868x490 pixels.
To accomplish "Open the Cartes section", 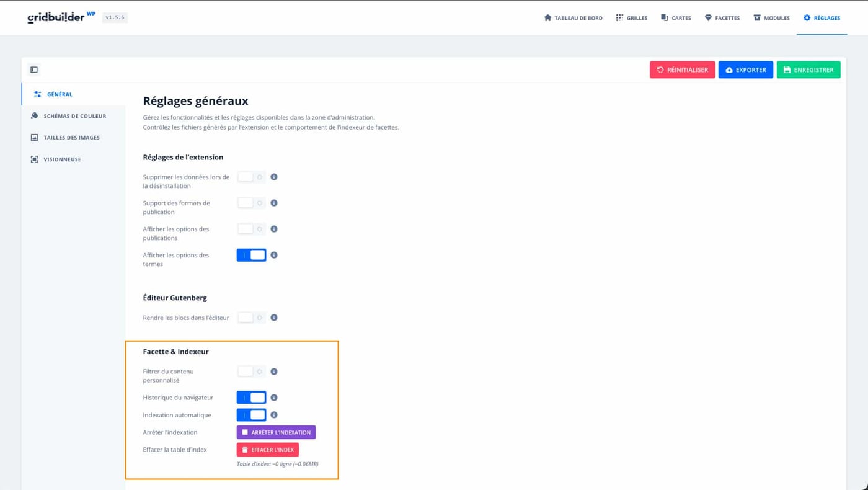I will [675, 17].
